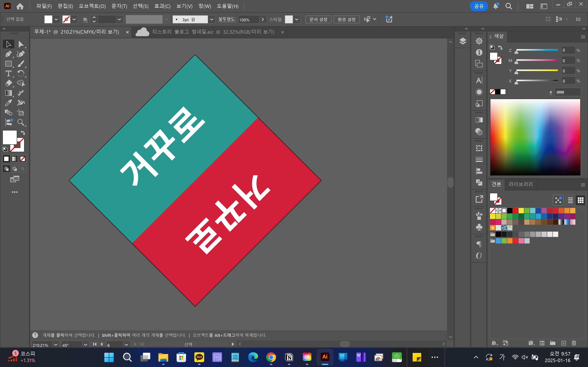The height and width of the screenshot is (367, 588).
Task: Open the 오브젝트(O) menu
Action: pos(92,6)
